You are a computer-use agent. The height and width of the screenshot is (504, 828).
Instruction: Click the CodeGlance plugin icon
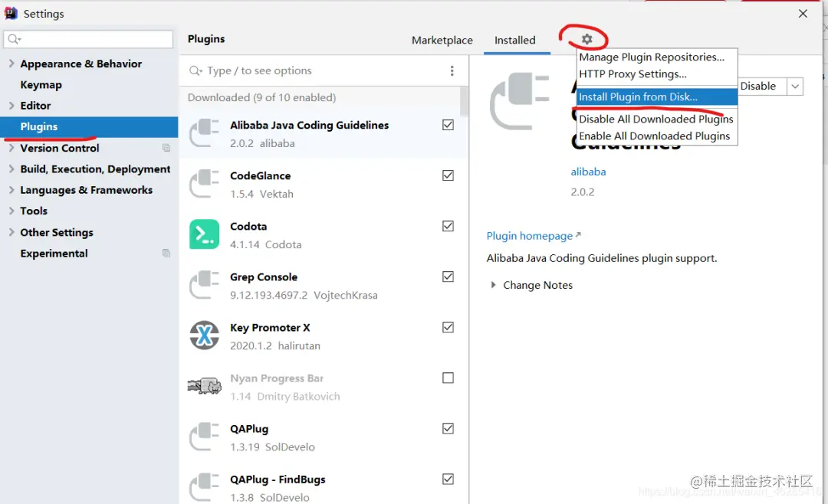point(205,184)
